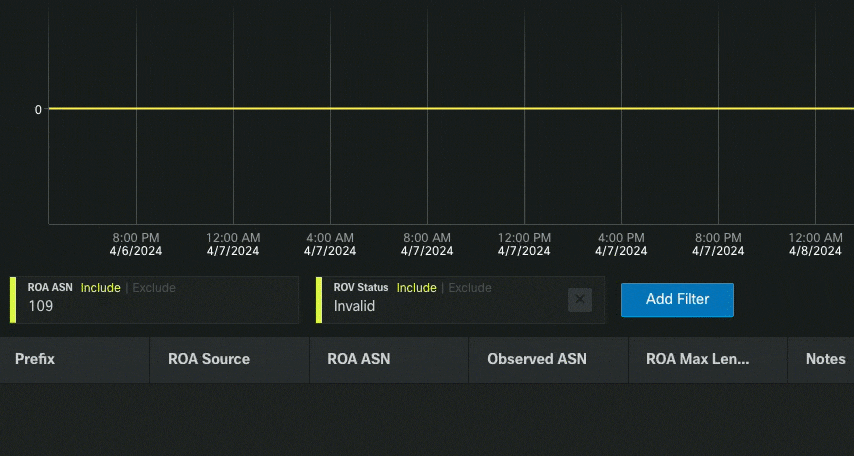Click the yellow line on the chart

coord(450,108)
